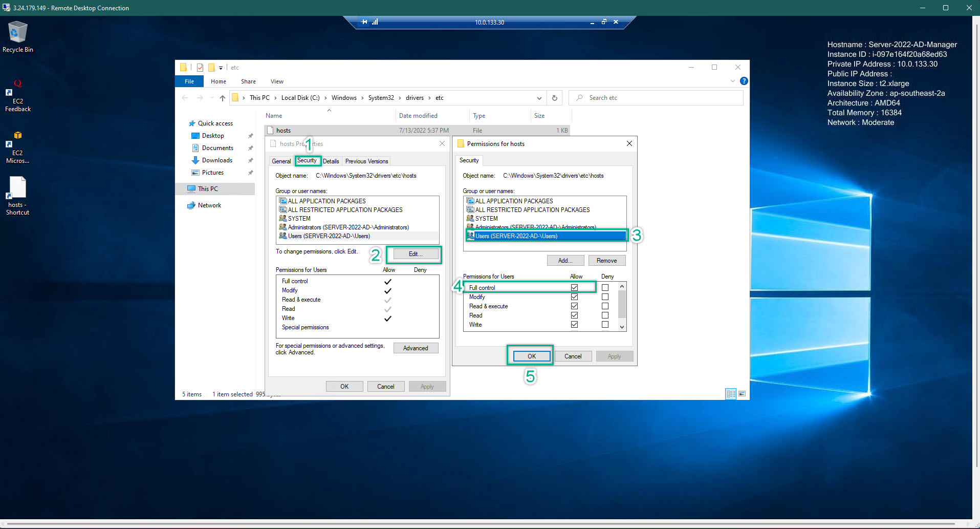
Task: Refresh the etc folder view
Action: pos(554,98)
